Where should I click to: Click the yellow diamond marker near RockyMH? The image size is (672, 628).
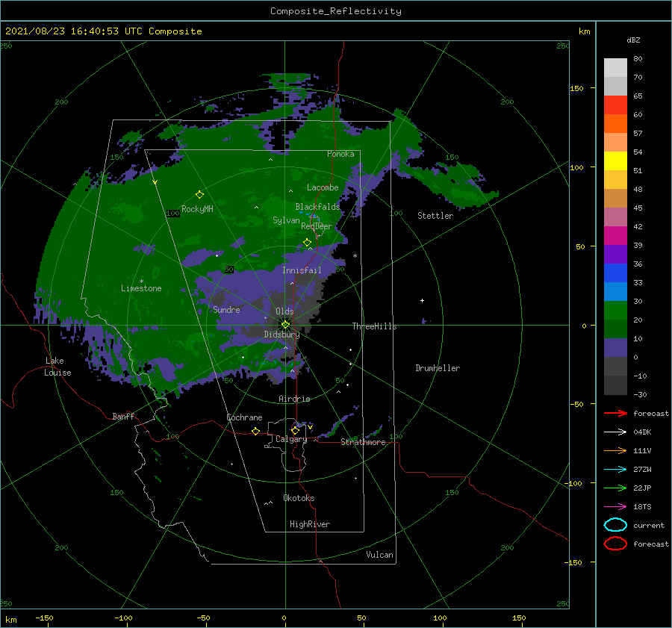(x=199, y=195)
